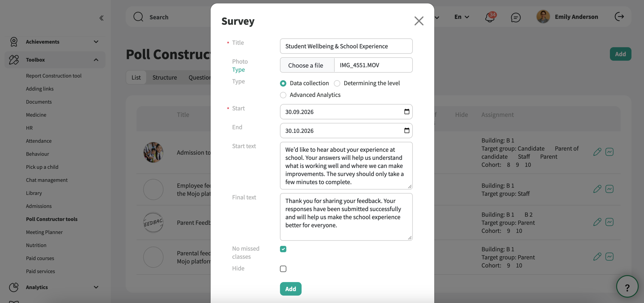Viewport: 644px width, 303px height.
Task: Open Meeting Planner in sidebar
Action: coord(44,232)
